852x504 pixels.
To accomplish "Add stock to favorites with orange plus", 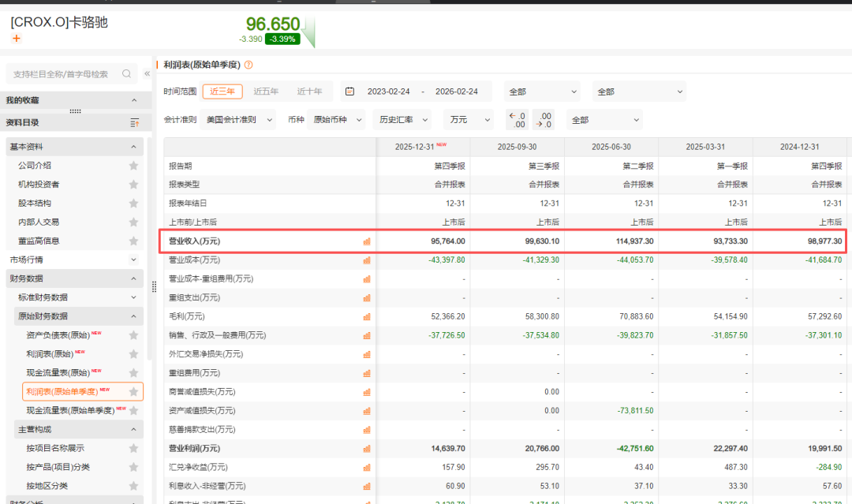I will click(17, 39).
